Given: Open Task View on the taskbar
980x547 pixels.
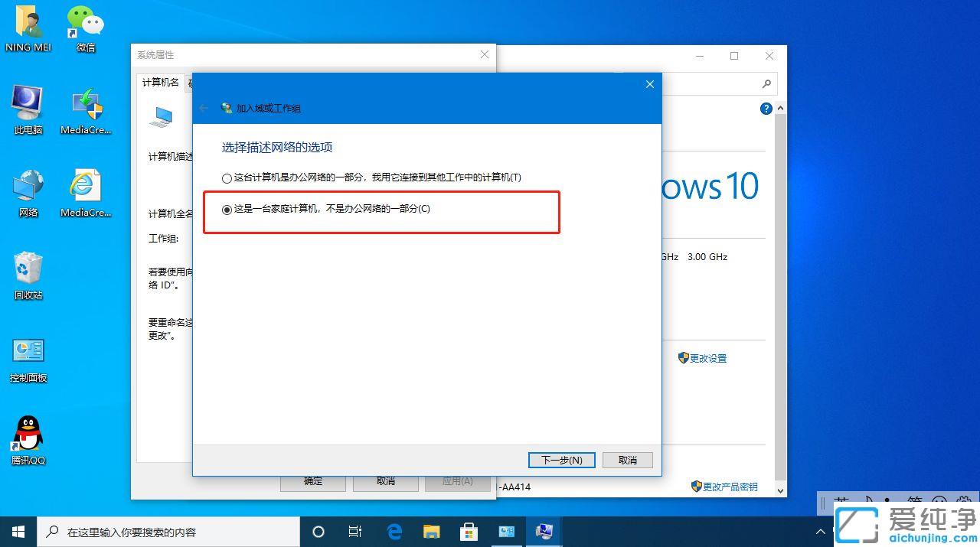Looking at the screenshot, I should [x=354, y=531].
